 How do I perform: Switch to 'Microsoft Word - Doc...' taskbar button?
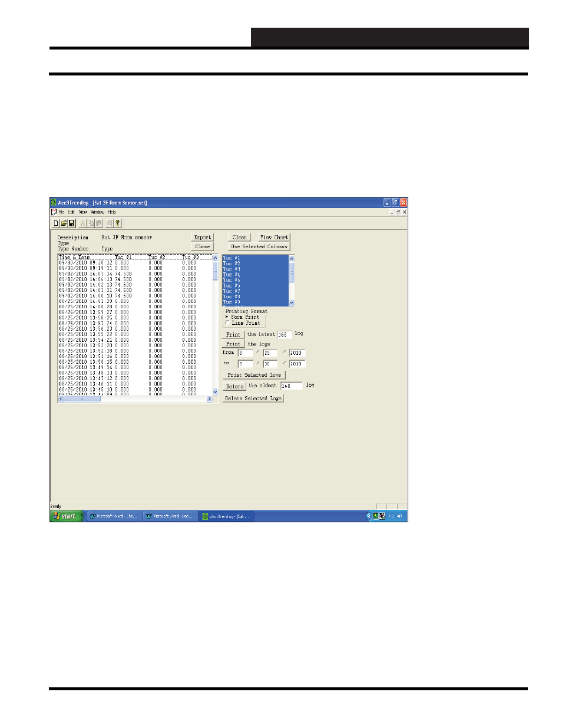(x=170, y=516)
